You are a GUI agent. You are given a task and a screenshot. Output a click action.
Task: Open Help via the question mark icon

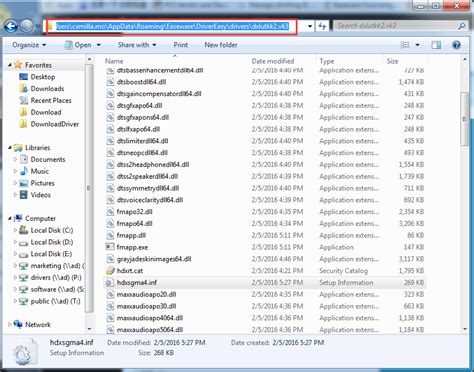456,45
